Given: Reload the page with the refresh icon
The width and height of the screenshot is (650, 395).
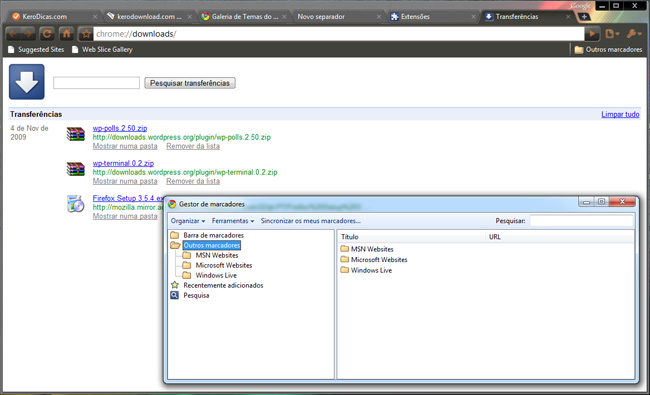Looking at the screenshot, I should pos(47,34).
